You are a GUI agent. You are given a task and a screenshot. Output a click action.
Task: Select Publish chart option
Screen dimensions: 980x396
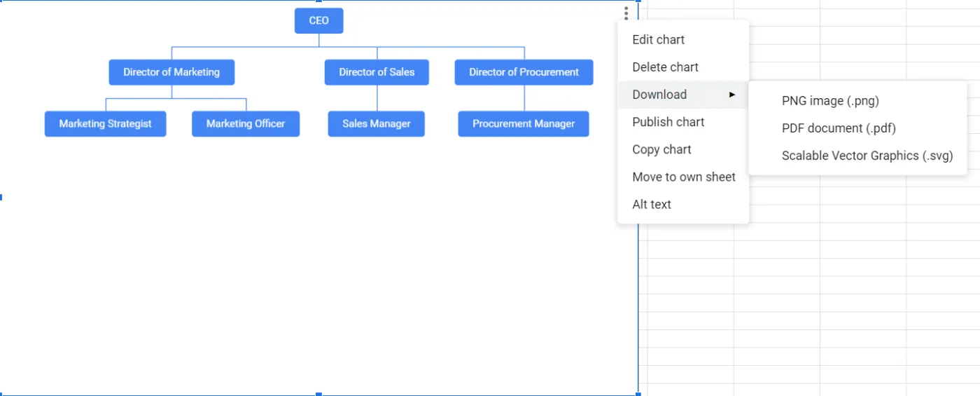coord(668,122)
